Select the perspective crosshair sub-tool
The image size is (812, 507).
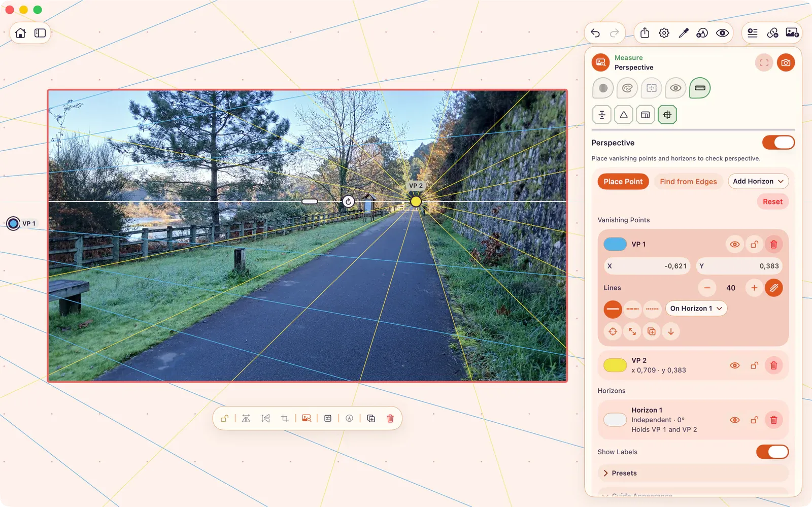pos(667,115)
